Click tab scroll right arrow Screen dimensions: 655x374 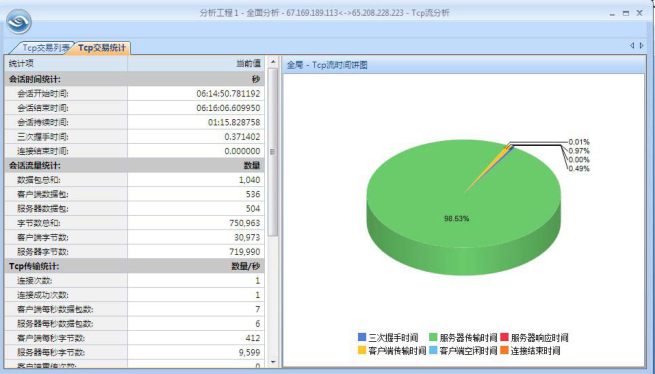point(642,46)
